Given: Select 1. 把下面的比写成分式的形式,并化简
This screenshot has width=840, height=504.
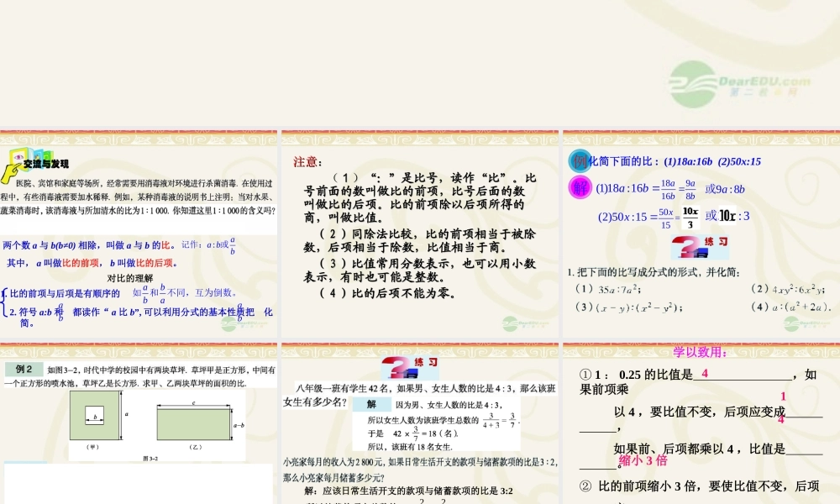Looking at the screenshot, I should [x=653, y=272].
